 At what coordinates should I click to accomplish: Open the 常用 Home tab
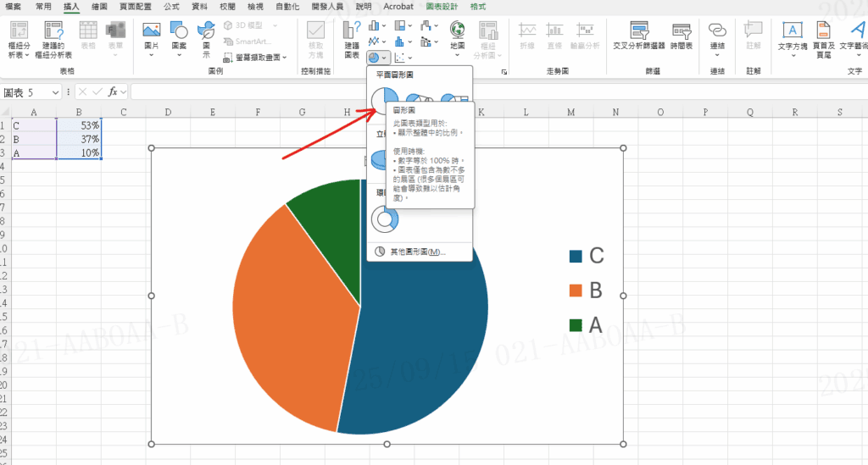coord(43,6)
